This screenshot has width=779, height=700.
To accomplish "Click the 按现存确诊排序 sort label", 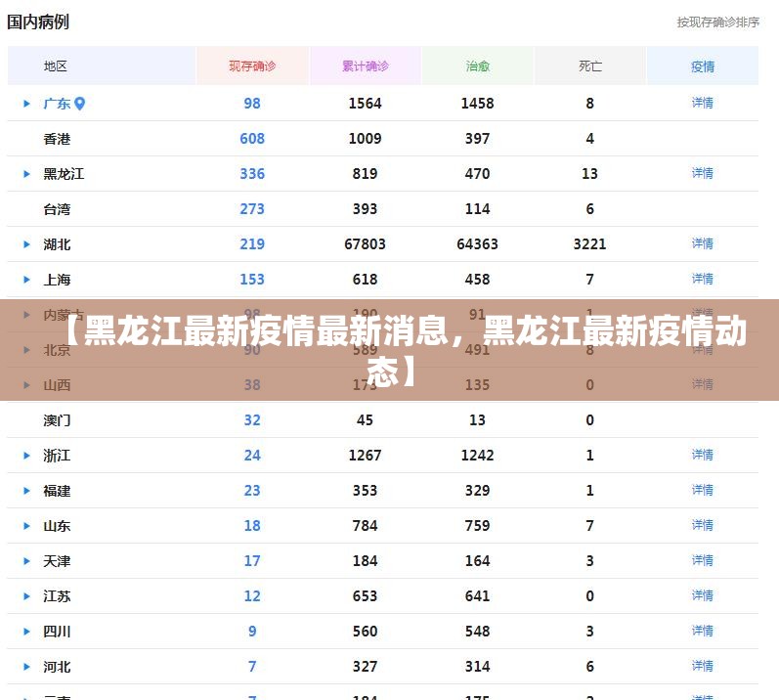I will [x=717, y=22].
